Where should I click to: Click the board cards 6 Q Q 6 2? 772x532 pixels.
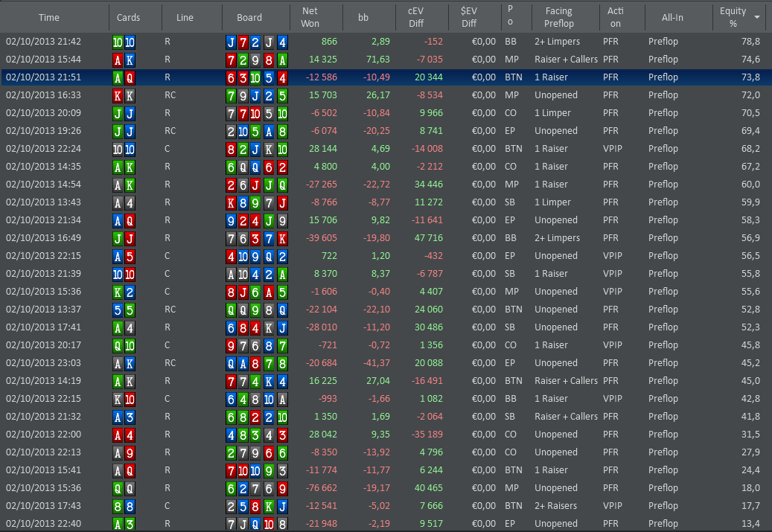click(257, 167)
